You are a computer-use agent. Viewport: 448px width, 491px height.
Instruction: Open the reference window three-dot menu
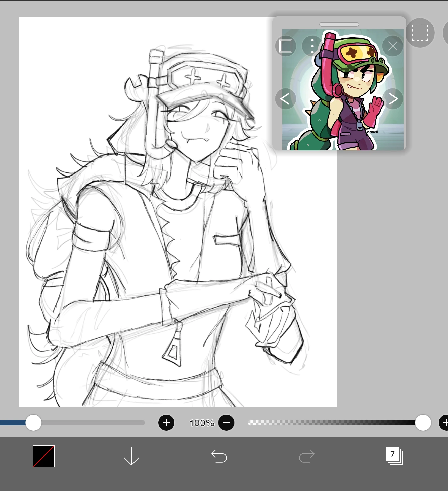[x=311, y=46]
